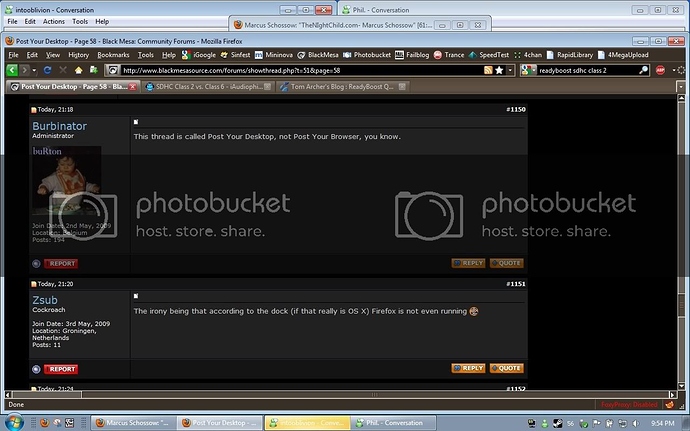
Task: Reply to Burbinator's post #1150
Action: coord(468,263)
